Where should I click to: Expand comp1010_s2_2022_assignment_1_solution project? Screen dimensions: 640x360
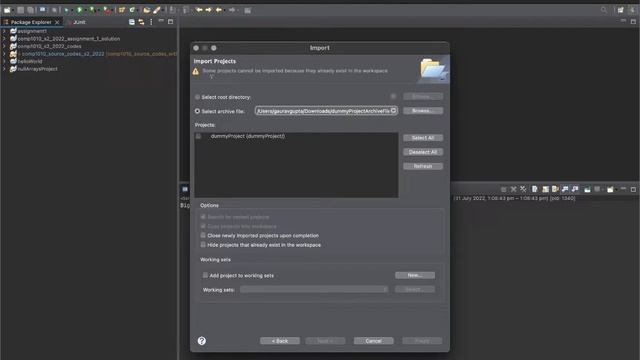[x=4, y=39]
